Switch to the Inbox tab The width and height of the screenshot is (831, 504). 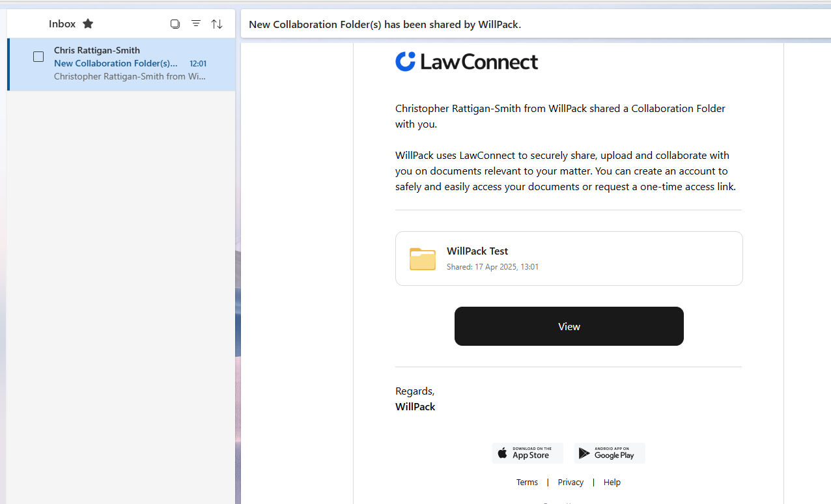coord(61,23)
